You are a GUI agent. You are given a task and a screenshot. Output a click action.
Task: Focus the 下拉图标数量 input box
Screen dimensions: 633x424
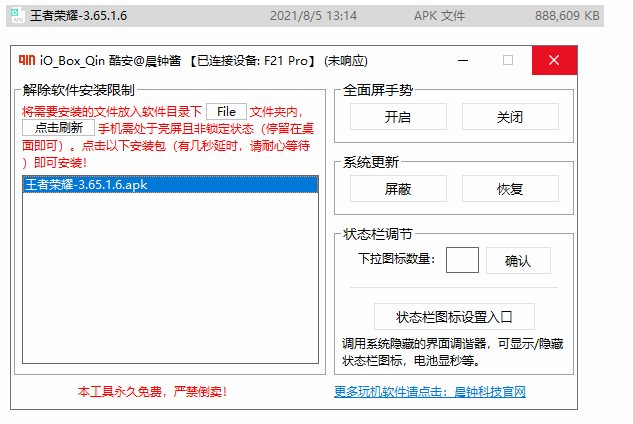462,260
